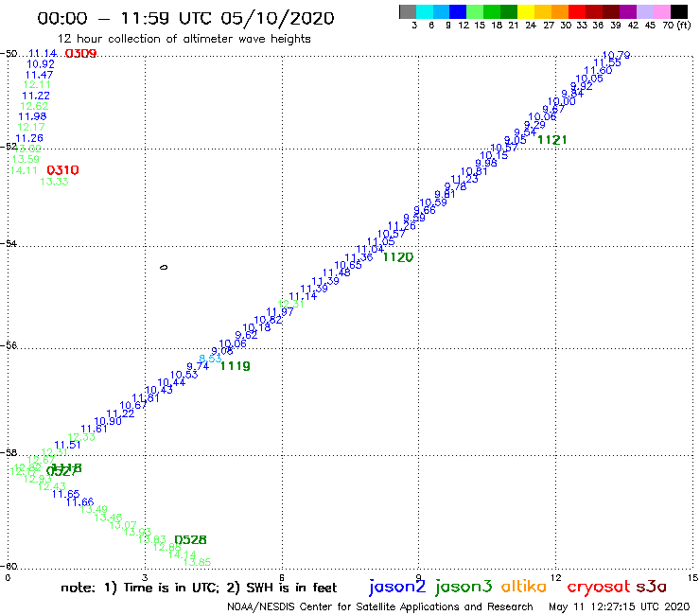Click the '70 (ft)' color scale label
This screenshot has width=700, height=615.
coord(676,26)
